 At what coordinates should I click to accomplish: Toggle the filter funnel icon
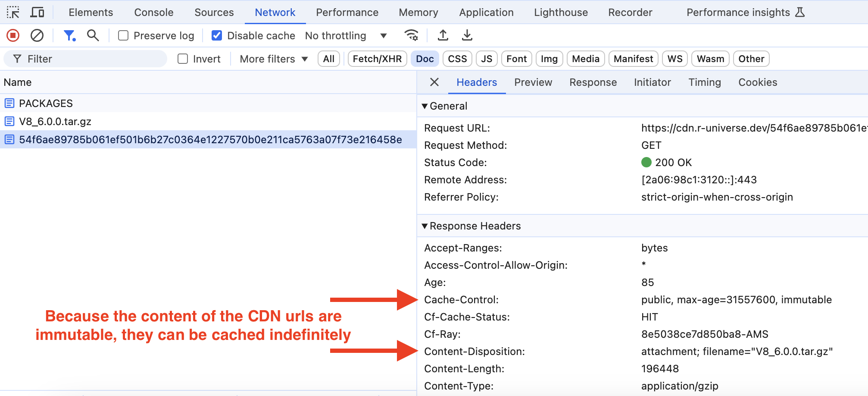[69, 35]
